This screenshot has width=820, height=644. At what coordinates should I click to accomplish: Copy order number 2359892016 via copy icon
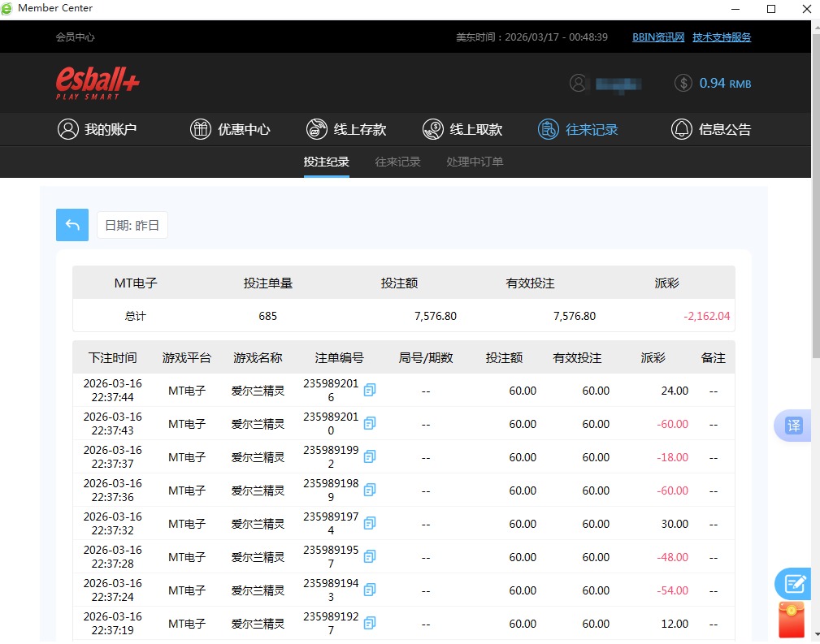370,390
